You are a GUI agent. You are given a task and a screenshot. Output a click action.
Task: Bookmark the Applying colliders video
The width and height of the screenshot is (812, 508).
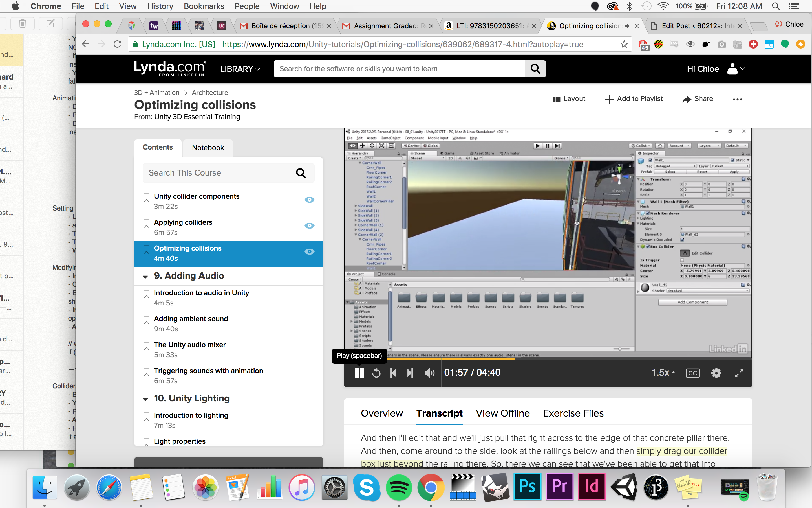tap(146, 224)
